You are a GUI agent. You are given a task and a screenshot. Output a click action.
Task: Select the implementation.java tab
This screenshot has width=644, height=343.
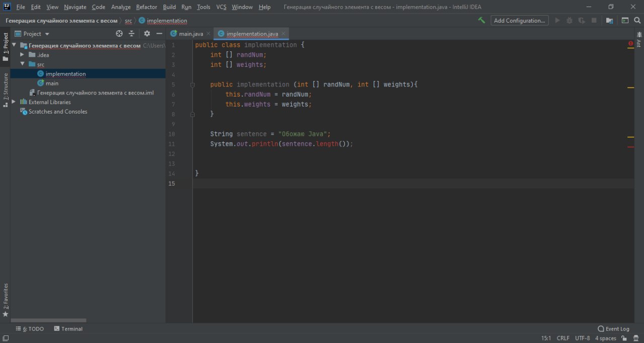point(252,34)
